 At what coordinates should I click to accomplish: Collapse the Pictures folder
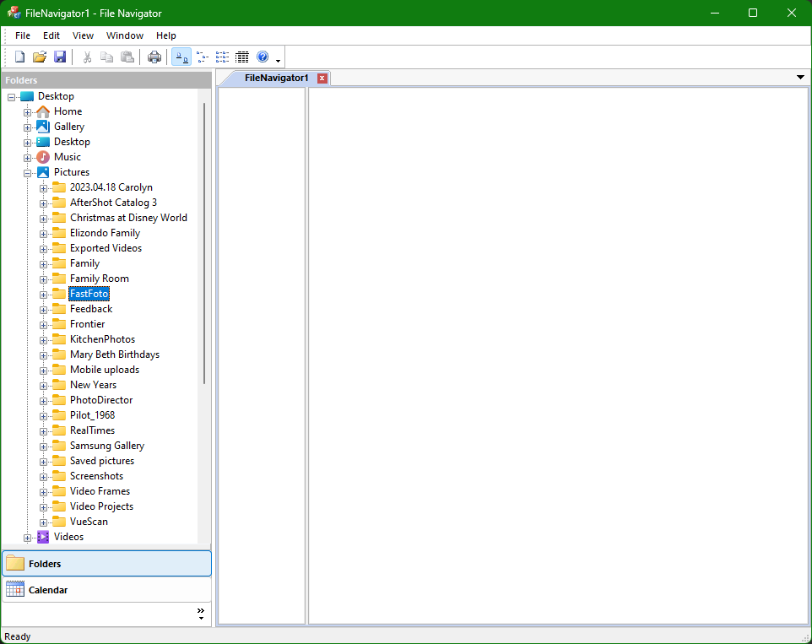pyautogui.click(x=27, y=171)
